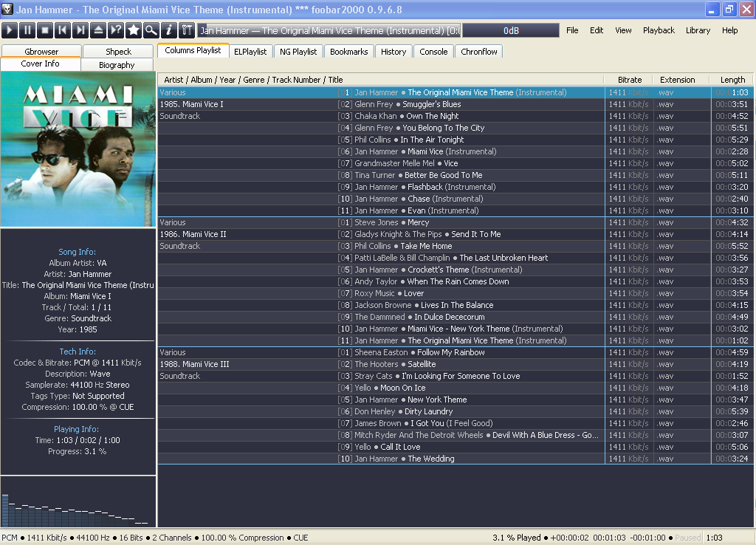This screenshot has height=545, width=756.
Task: Click the Artist / Album / Year column header
Action: [381, 80]
